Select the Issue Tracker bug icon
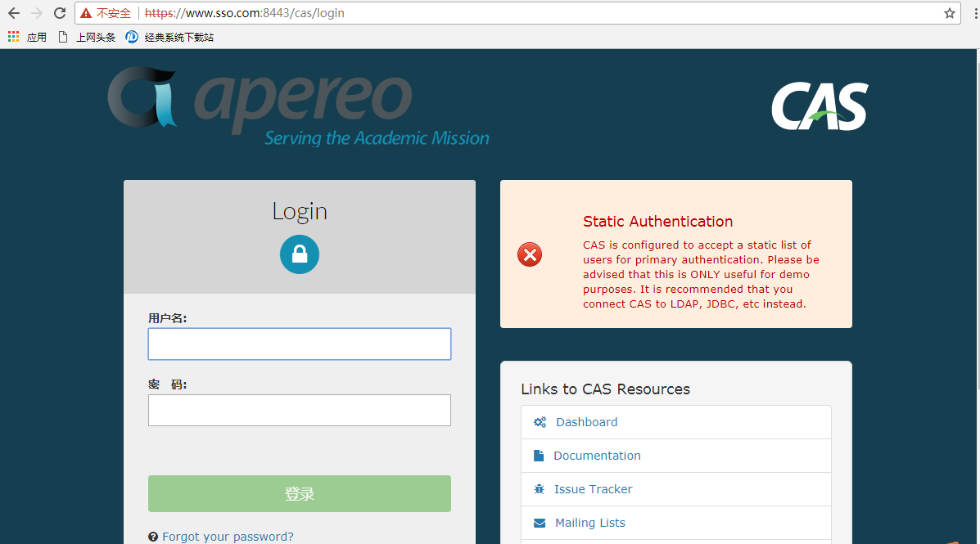The image size is (980, 544). pos(539,488)
